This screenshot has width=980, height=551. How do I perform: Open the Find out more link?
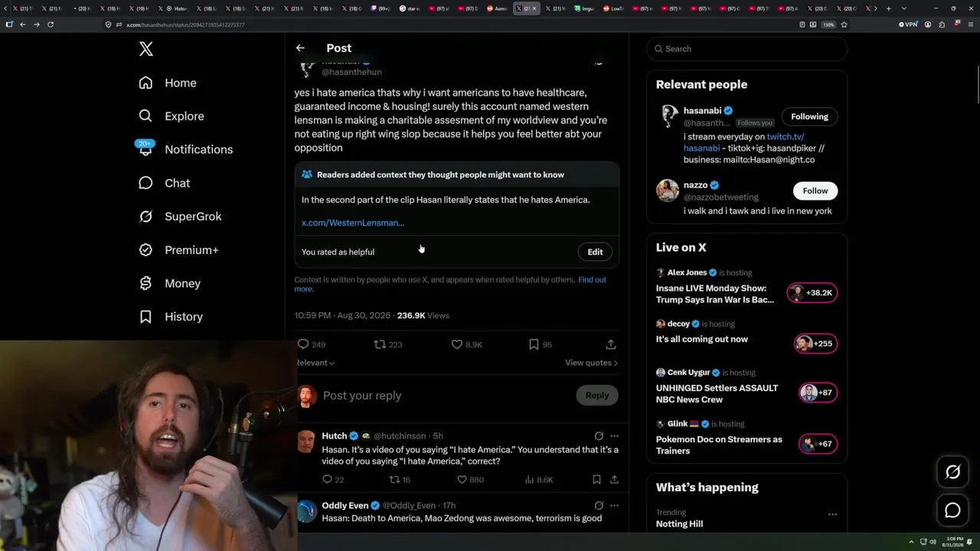tap(451, 284)
